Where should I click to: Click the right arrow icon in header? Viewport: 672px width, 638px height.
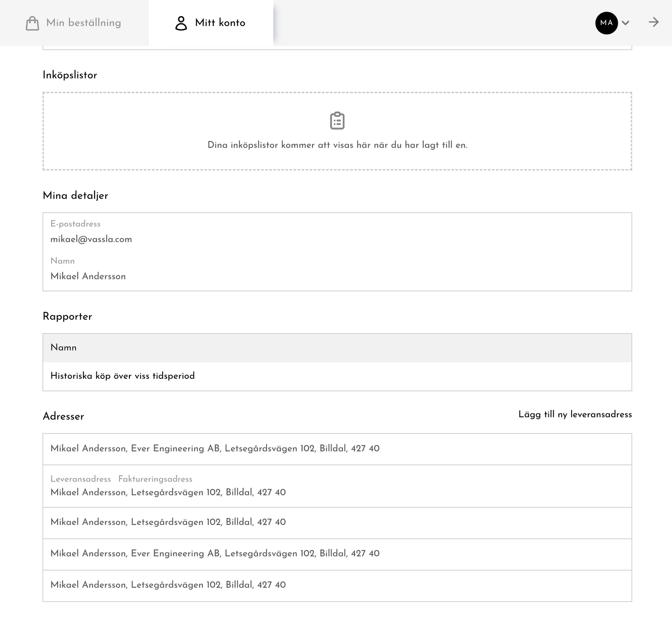654,22
